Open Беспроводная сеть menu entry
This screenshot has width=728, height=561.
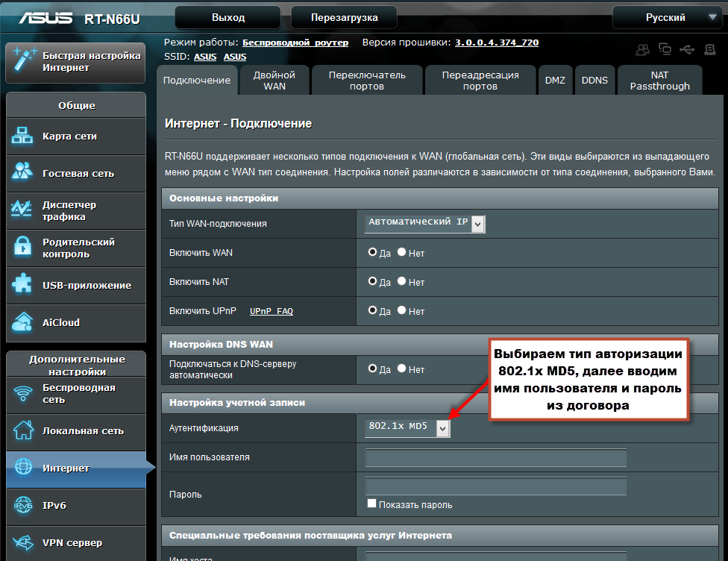76,395
